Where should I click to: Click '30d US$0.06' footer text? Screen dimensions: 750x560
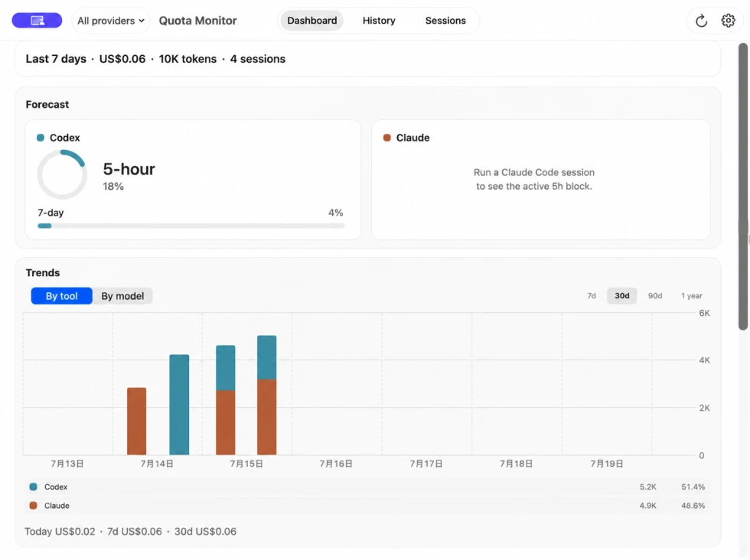pyautogui.click(x=205, y=531)
